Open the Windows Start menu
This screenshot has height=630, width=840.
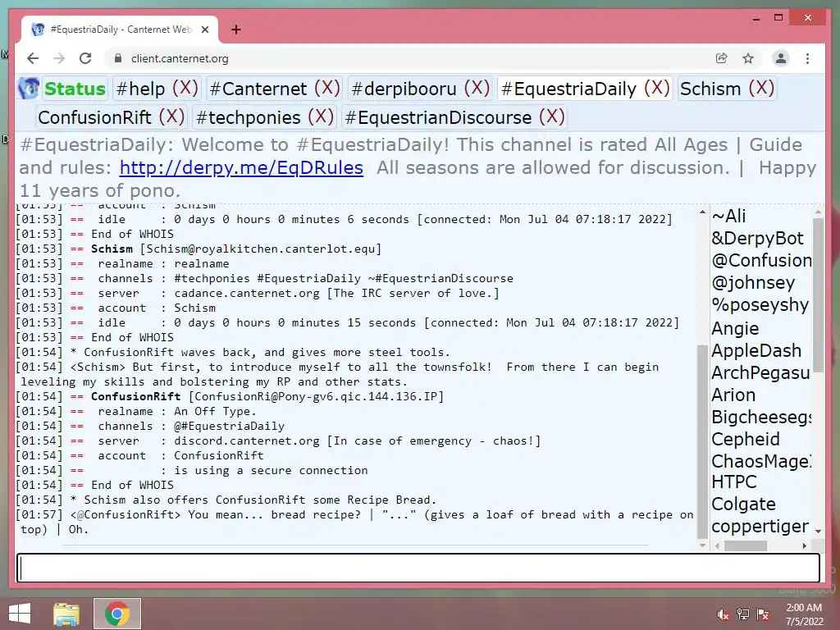point(20,614)
